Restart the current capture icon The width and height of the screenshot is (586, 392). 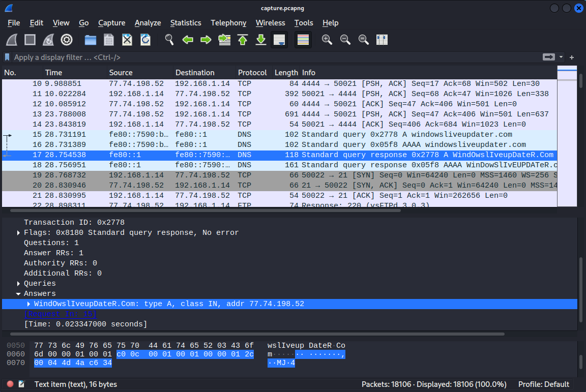(48, 40)
